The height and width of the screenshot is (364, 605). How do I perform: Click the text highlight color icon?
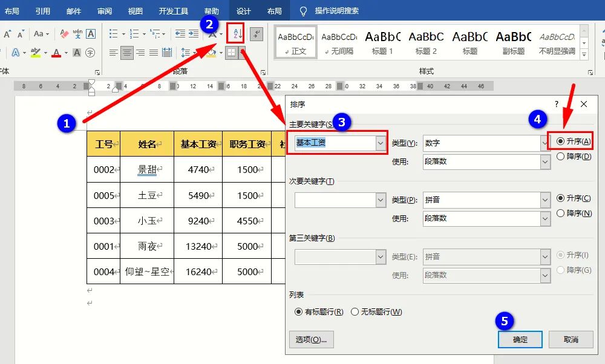[36, 53]
